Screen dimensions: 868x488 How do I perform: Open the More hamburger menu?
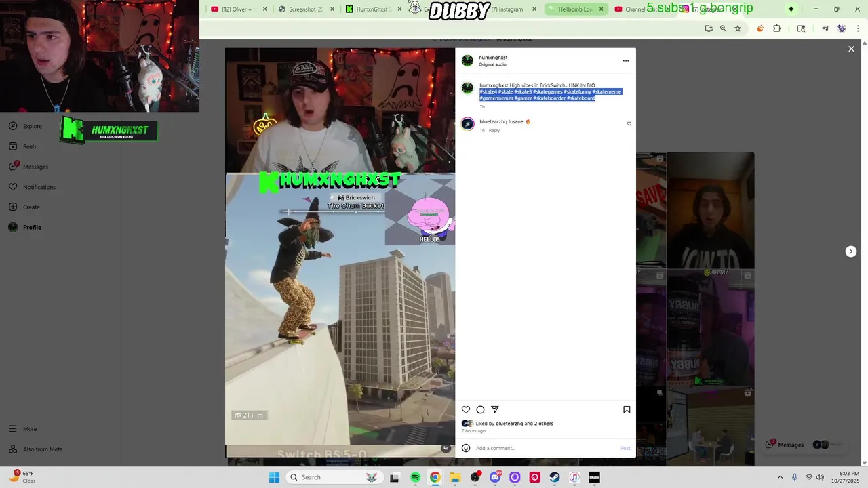[x=22, y=429]
